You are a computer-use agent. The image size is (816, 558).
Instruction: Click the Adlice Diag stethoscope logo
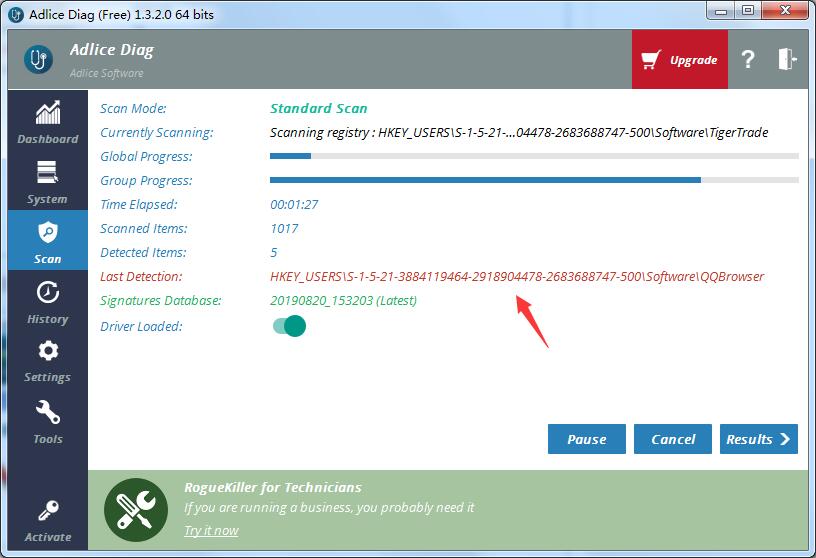tap(39, 59)
